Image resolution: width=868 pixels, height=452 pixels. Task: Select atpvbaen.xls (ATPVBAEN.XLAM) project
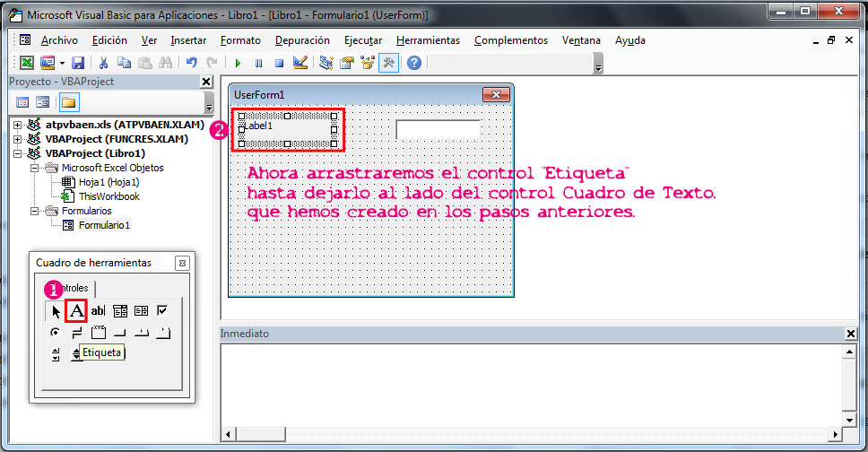click(125, 125)
